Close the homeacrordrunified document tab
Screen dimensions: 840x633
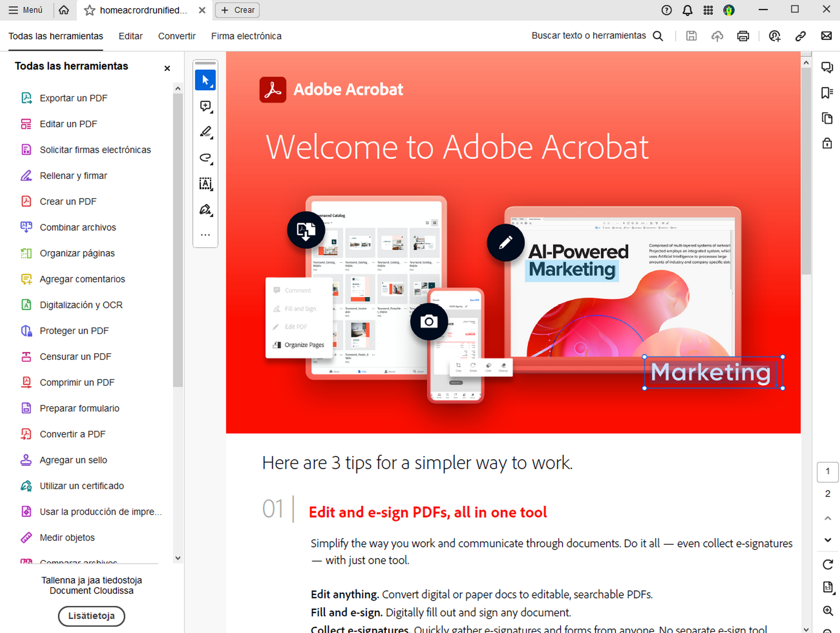coord(202,10)
